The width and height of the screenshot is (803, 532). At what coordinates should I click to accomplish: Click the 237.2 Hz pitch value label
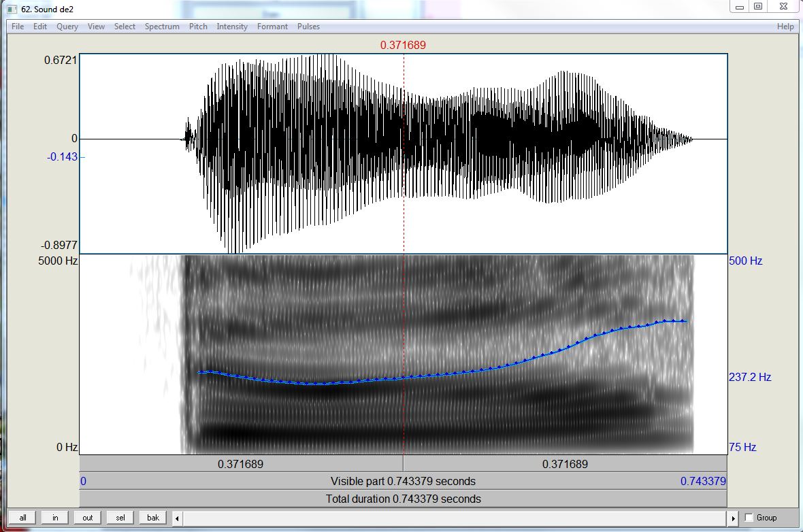coord(750,378)
